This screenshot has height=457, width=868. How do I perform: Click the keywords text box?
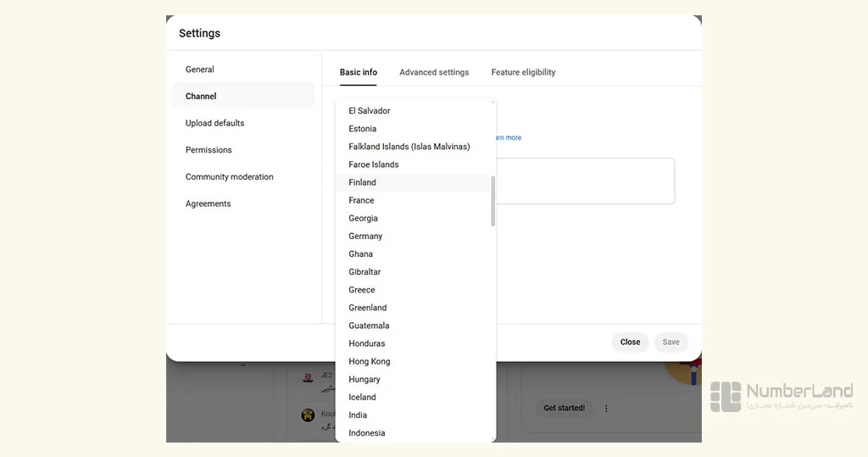(x=585, y=181)
